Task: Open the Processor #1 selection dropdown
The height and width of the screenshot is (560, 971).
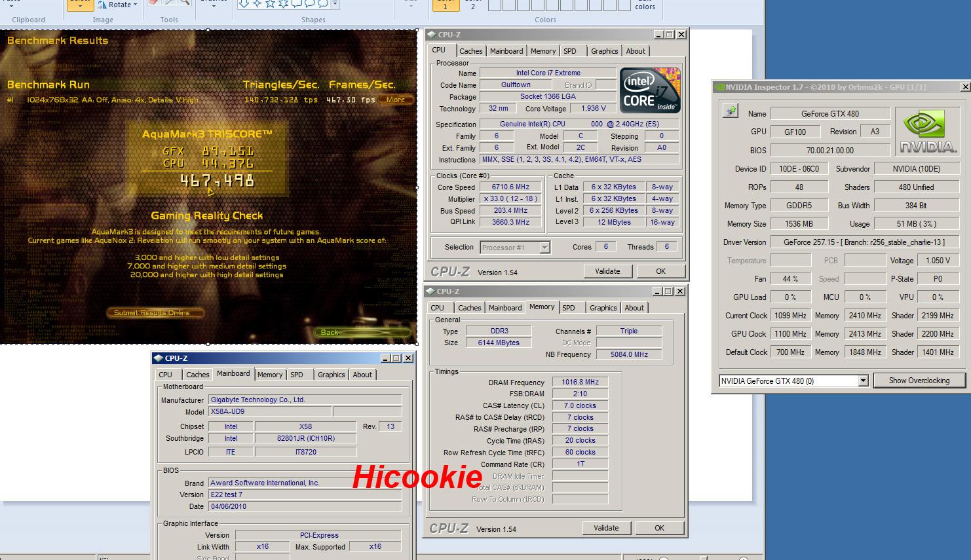Action: click(544, 248)
